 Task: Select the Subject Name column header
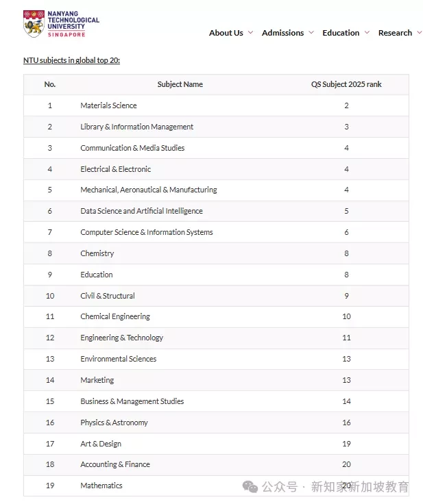point(180,84)
